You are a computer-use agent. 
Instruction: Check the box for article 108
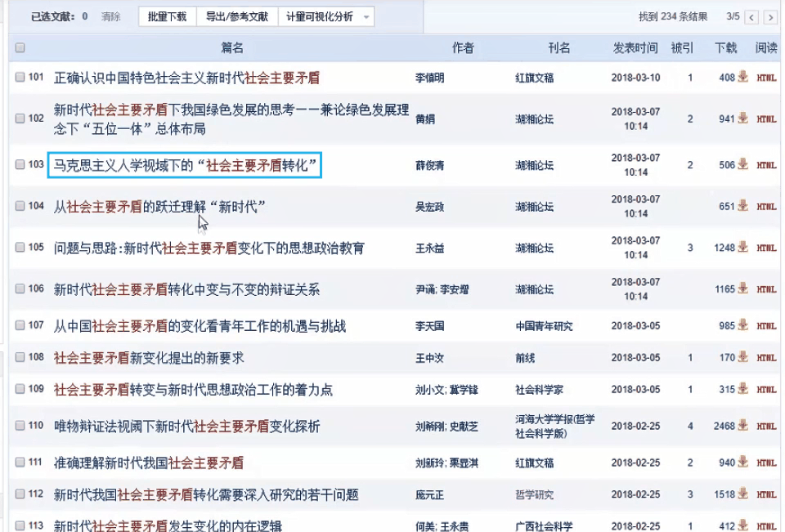(x=20, y=357)
